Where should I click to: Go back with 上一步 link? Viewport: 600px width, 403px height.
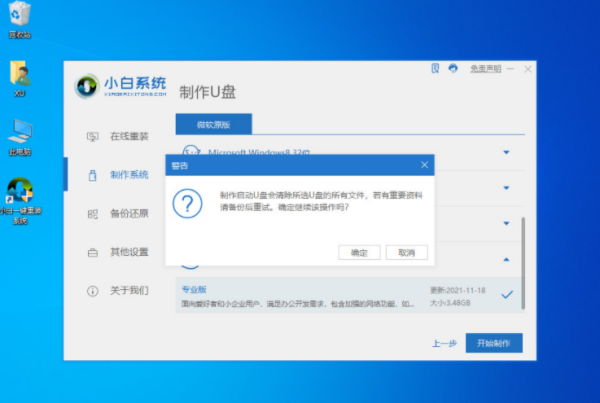(444, 343)
